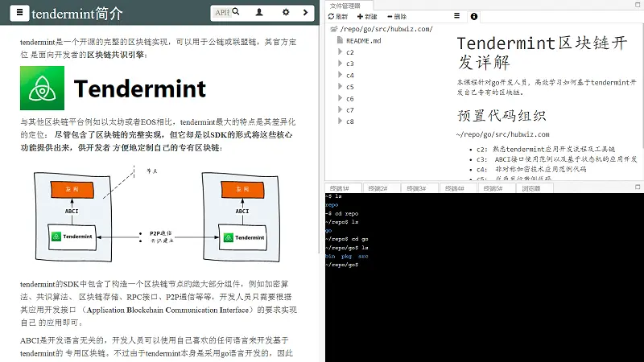Expand the c6 folder
Screen dimensions: 644x362
[x=340, y=98]
